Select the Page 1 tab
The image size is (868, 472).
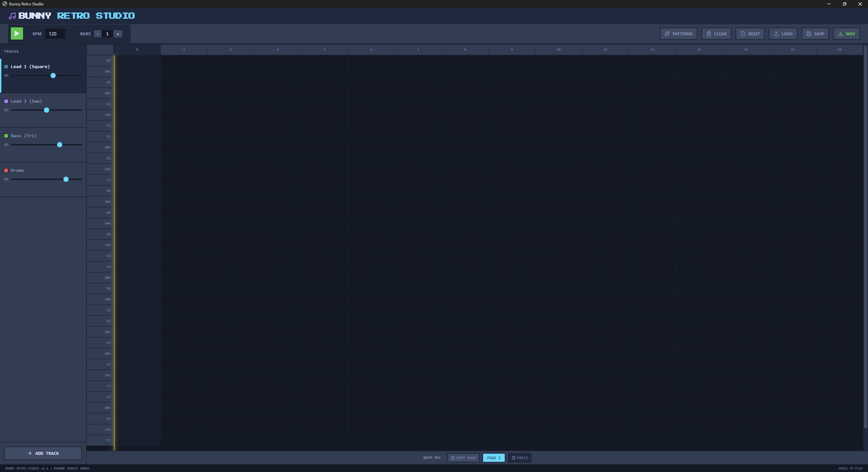(x=494, y=458)
